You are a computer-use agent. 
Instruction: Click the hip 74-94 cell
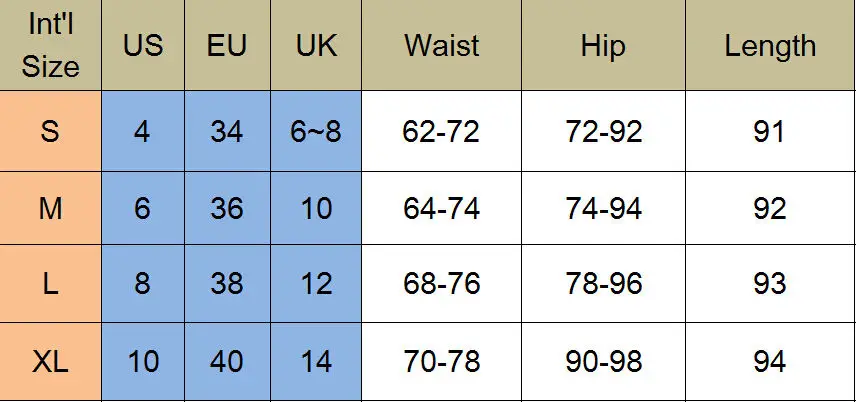click(603, 208)
